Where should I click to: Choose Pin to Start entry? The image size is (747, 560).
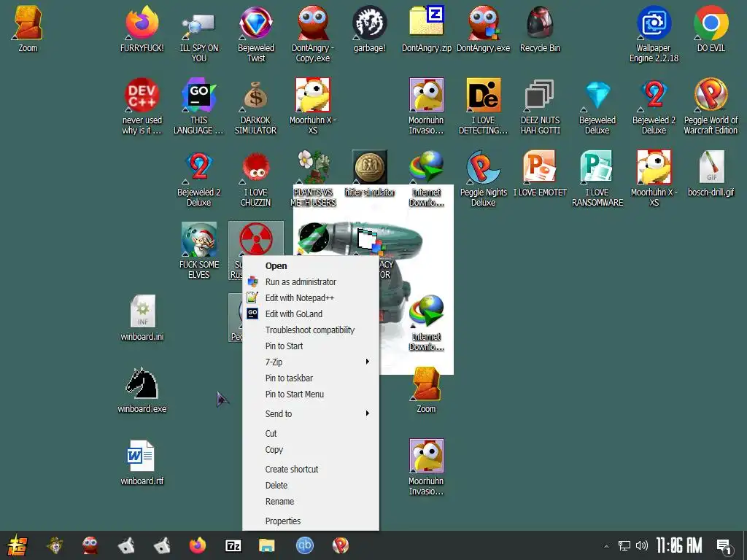(311, 346)
